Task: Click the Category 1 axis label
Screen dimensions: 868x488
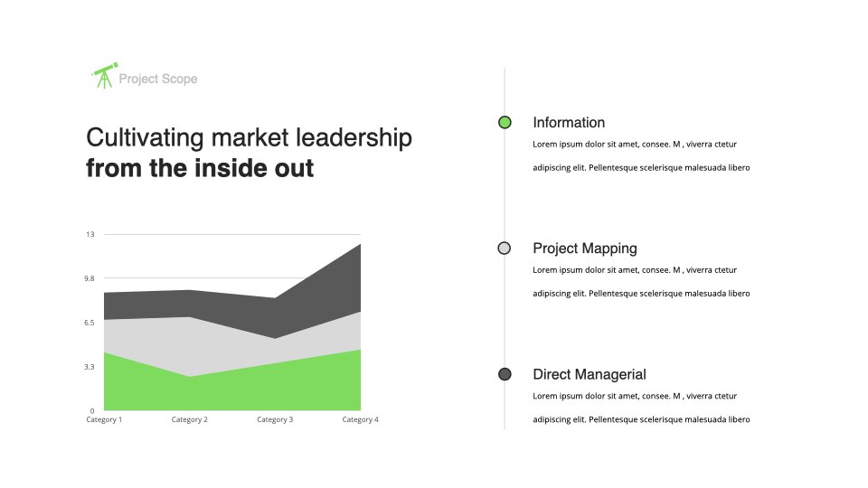Action: tap(104, 419)
